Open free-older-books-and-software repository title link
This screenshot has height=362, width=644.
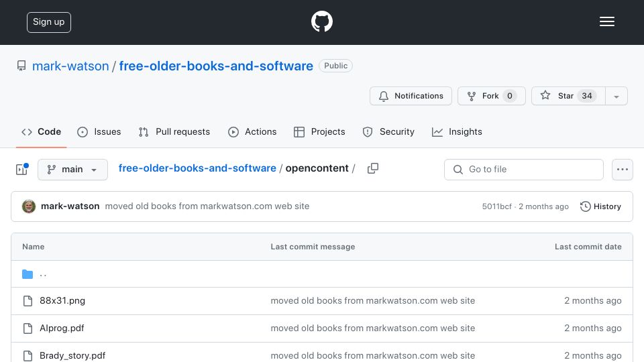click(216, 66)
